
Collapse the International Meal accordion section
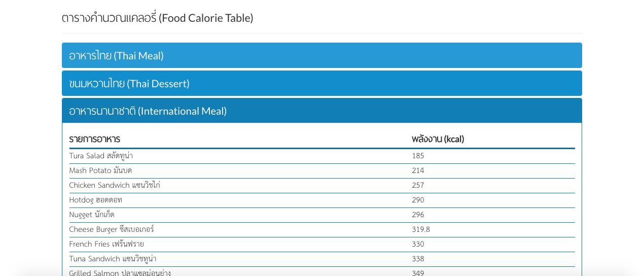[x=321, y=111]
